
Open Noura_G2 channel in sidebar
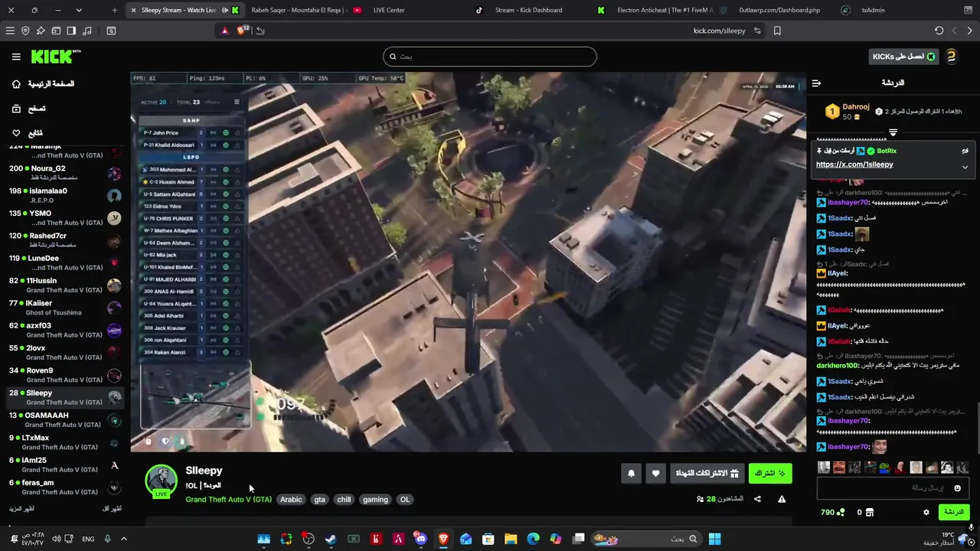point(64,174)
